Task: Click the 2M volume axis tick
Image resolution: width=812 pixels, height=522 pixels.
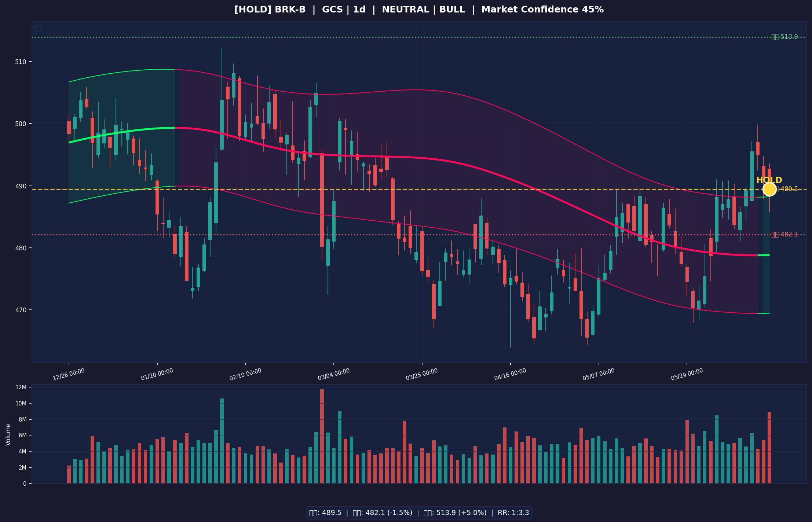Action: click(x=22, y=468)
